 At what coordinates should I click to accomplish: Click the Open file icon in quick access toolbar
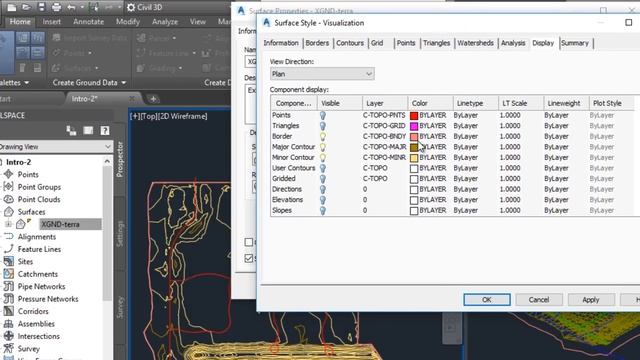tap(26, 7)
